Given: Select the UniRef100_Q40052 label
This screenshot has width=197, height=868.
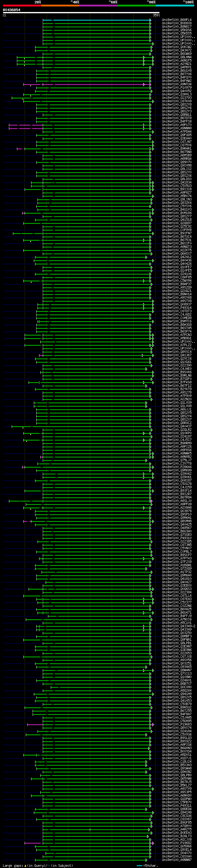Looking at the screenshot, I should [x=177, y=91].
